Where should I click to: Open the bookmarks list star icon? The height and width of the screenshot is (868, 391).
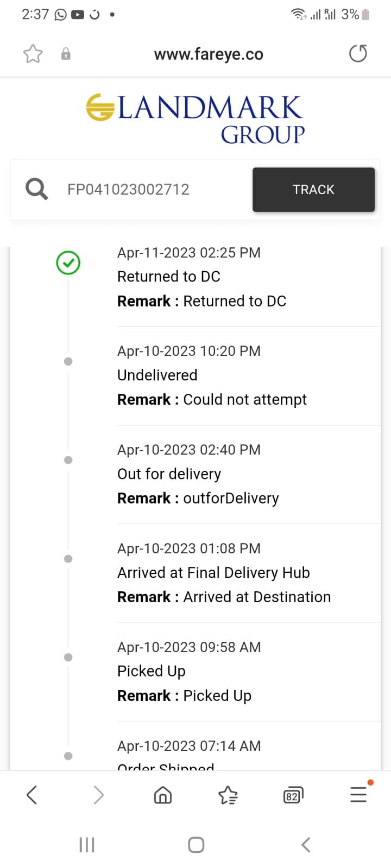[228, 795]
